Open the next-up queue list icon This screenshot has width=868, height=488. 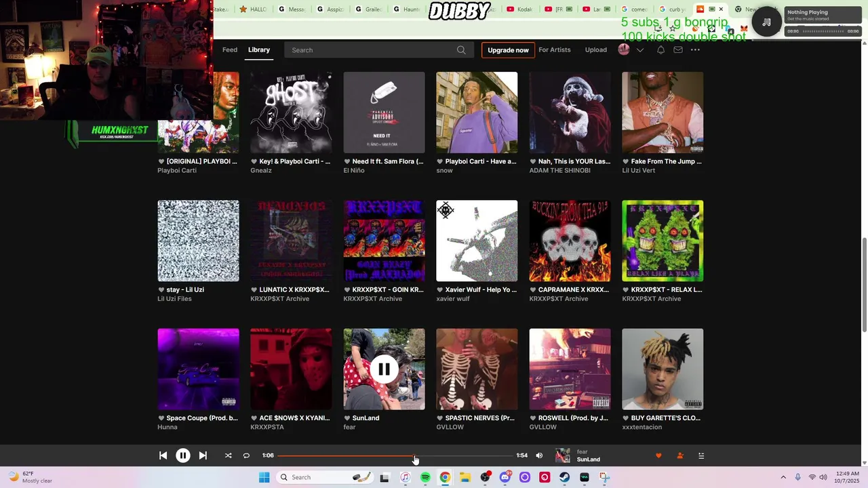701,455
